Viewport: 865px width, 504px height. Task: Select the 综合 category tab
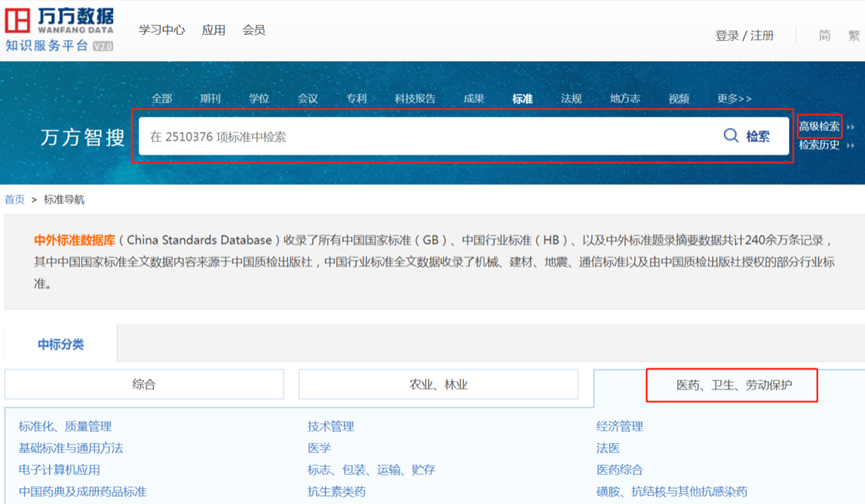pos(144,384)
